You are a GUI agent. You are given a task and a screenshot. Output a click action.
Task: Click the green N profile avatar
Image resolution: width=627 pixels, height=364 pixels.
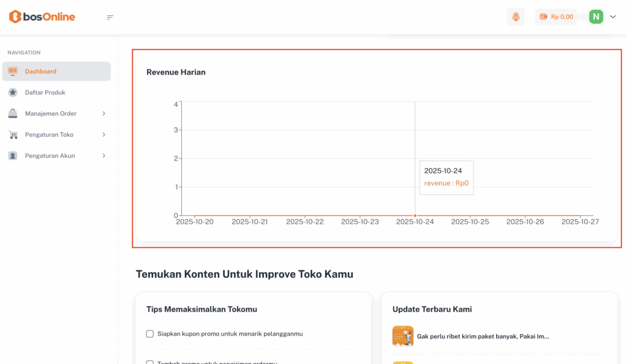point(596,17)
